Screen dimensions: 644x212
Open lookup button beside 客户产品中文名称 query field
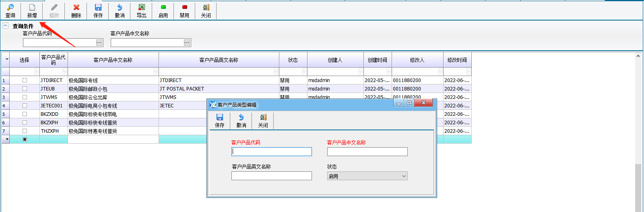(x=187, y=43)
